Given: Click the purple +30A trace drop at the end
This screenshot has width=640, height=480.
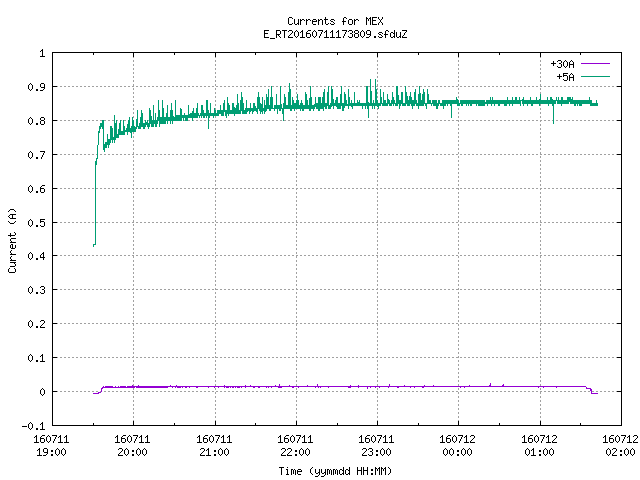Looking at the screenshot, I should (592, 391).
